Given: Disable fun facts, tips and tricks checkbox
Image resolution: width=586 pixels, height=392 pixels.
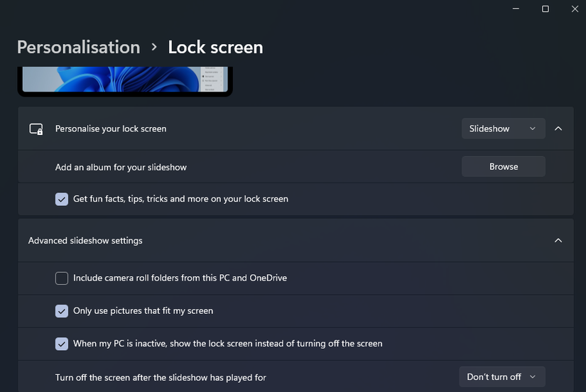Looking at the screenshot, I should 62,199.
